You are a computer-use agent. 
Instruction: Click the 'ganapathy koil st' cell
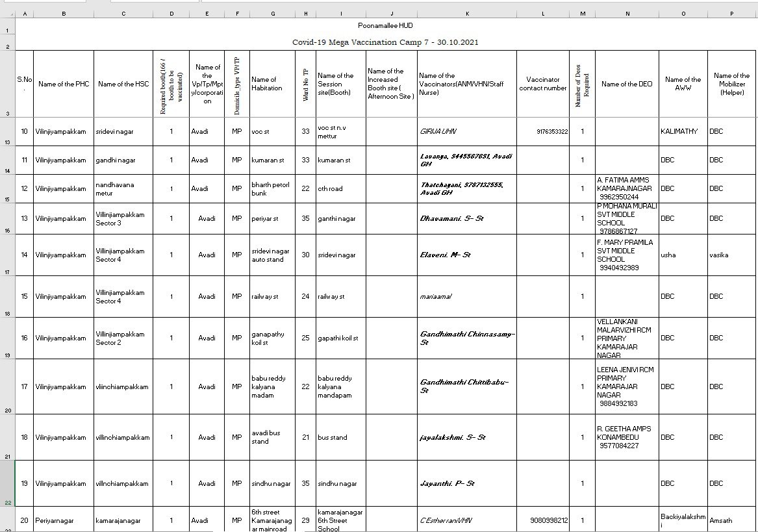pyautogui.click(x=273, y=338)
